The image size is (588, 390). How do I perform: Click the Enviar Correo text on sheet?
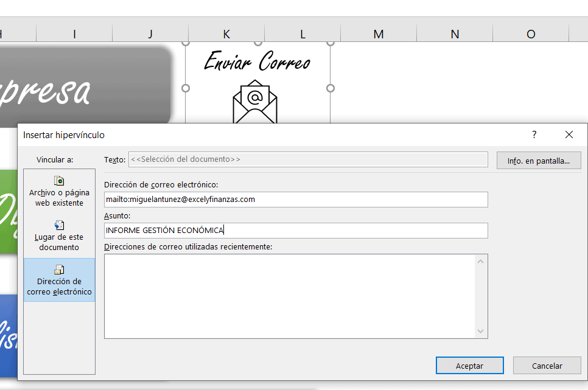[x=257, y=61]
